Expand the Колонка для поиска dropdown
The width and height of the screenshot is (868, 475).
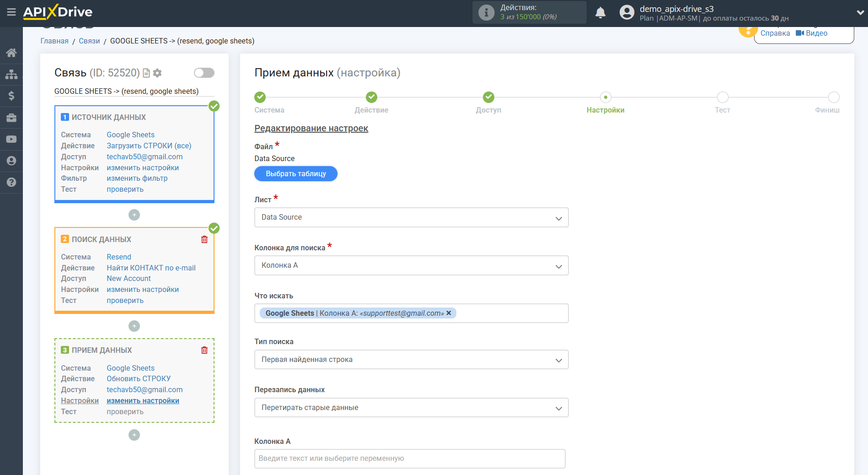[x=411, y=265]
